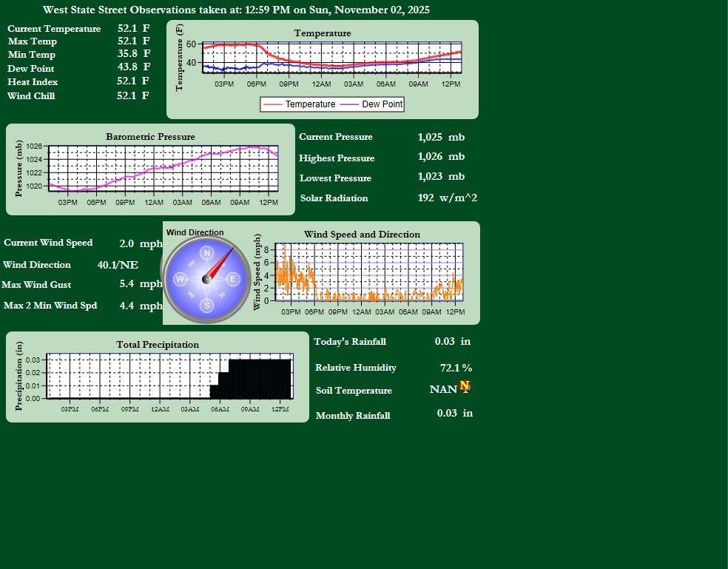The width and height of the screenshot is (728, 569).
Task: Click the Wind Direction reading 40.1/NE
Action: coord(118,265)
